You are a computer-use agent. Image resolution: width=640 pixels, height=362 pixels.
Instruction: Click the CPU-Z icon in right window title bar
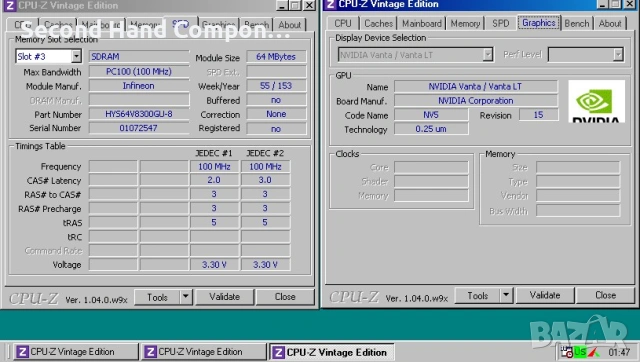[331, 4]
